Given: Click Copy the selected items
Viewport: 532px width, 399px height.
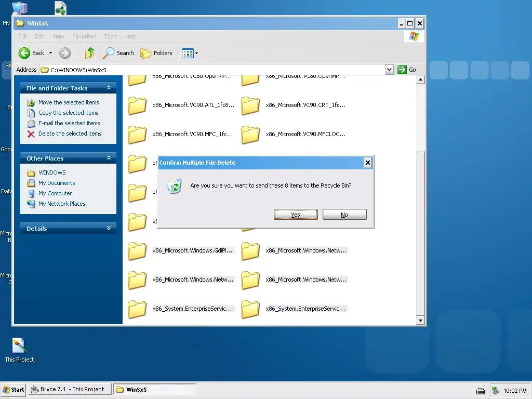Looking at the screenshot, I should [68, 113].
